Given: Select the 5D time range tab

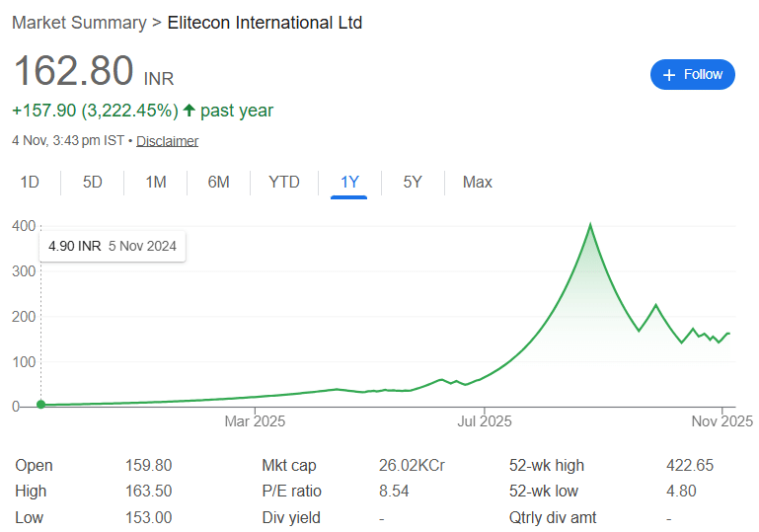Looking at the screenshot, I should (92, 182).
